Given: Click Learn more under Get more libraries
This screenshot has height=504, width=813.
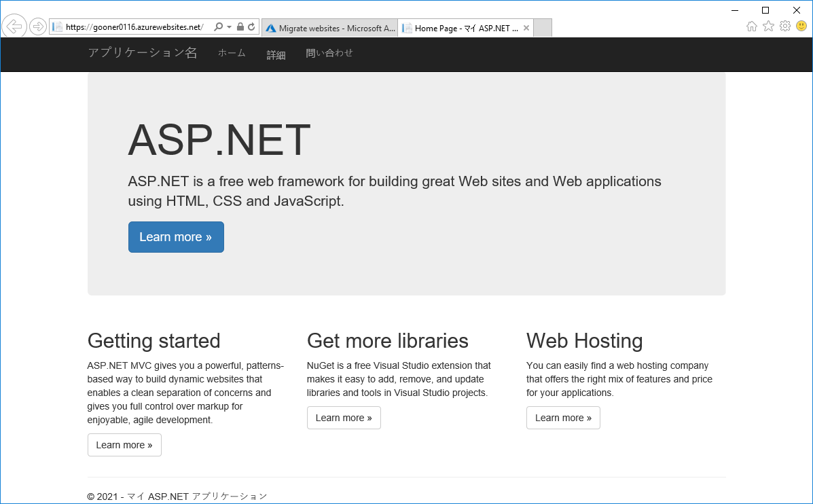Looking at the screenshot, I should [x=344, y=418].
